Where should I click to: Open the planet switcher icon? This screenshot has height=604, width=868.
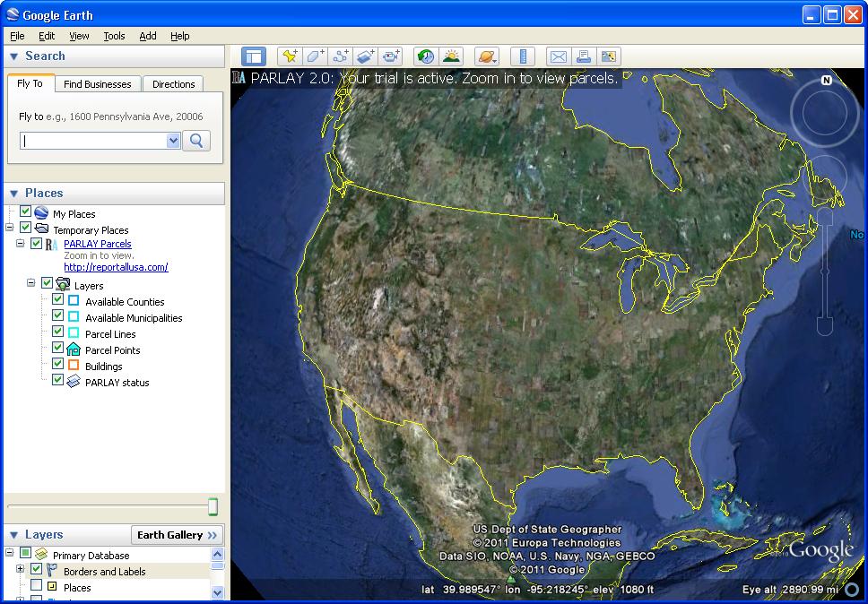point(487,56)
